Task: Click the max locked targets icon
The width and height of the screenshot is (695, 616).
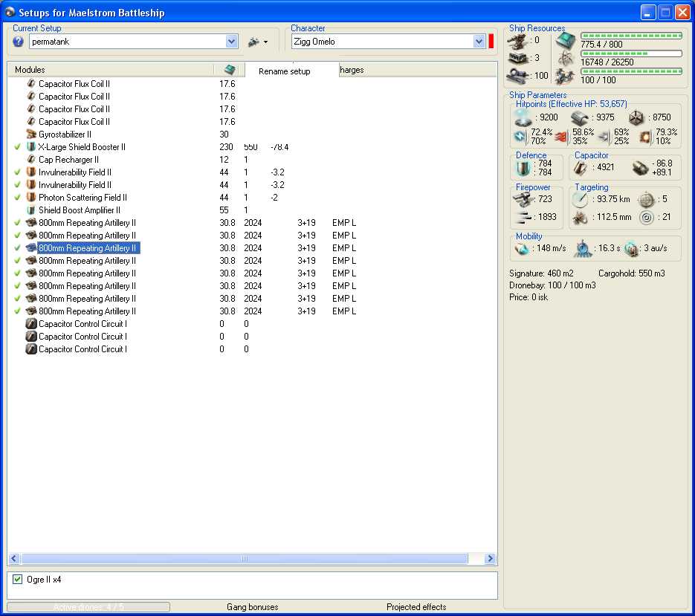Action: [646, 200]
